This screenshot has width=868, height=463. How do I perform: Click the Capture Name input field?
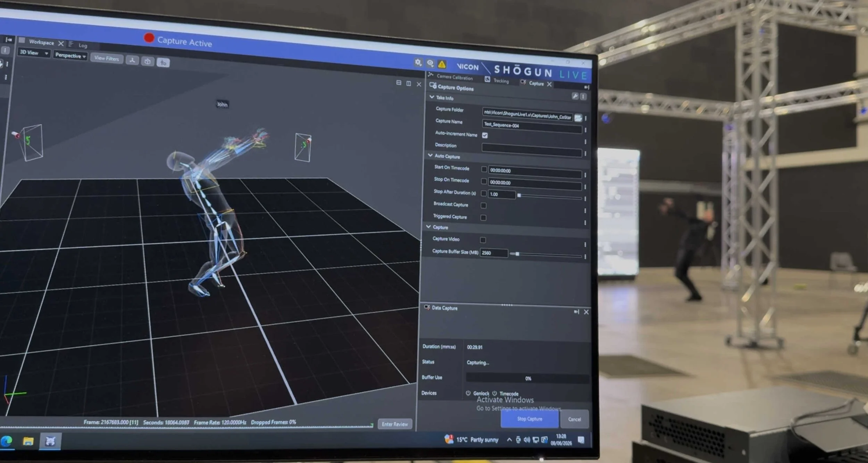click(x=532, y=126)
